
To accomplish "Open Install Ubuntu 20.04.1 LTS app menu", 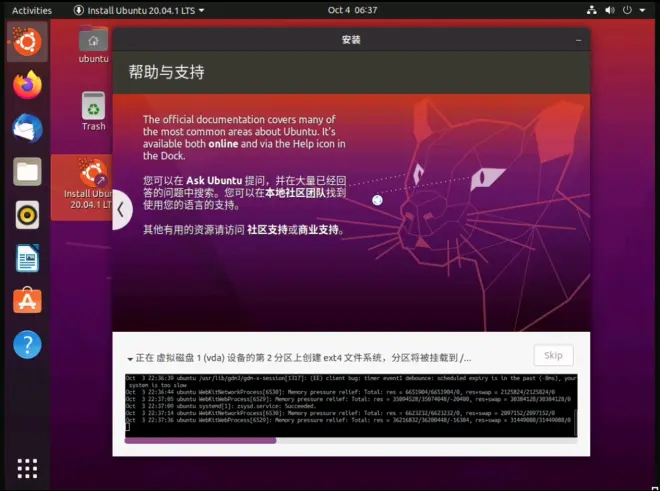I will click(x=139, y=10).
